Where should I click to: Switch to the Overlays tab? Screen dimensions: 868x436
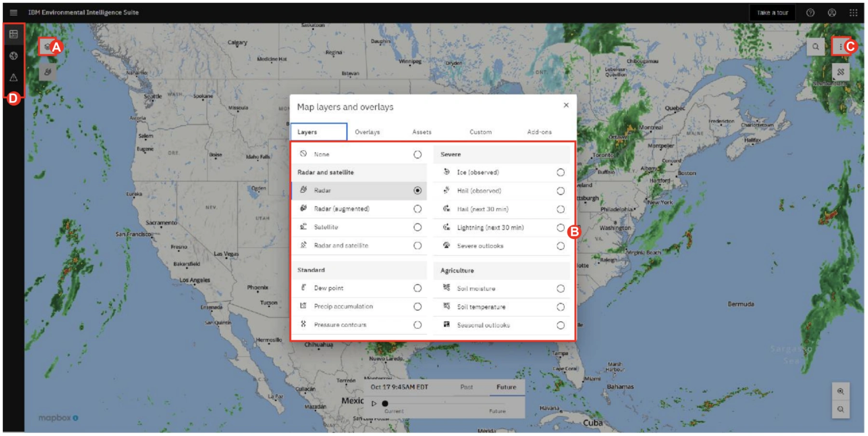(367, 132)
